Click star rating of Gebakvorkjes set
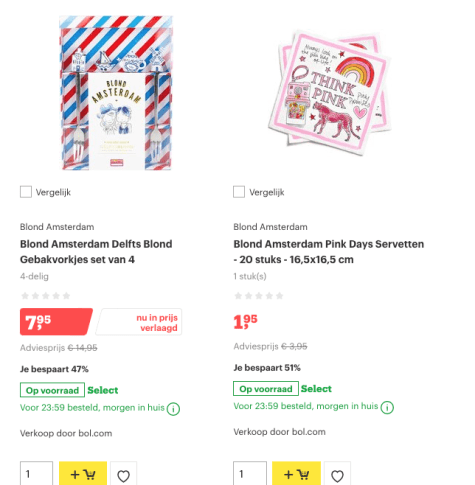The height and width of the screenshot is (485, 475). click(x=46, y=296)
